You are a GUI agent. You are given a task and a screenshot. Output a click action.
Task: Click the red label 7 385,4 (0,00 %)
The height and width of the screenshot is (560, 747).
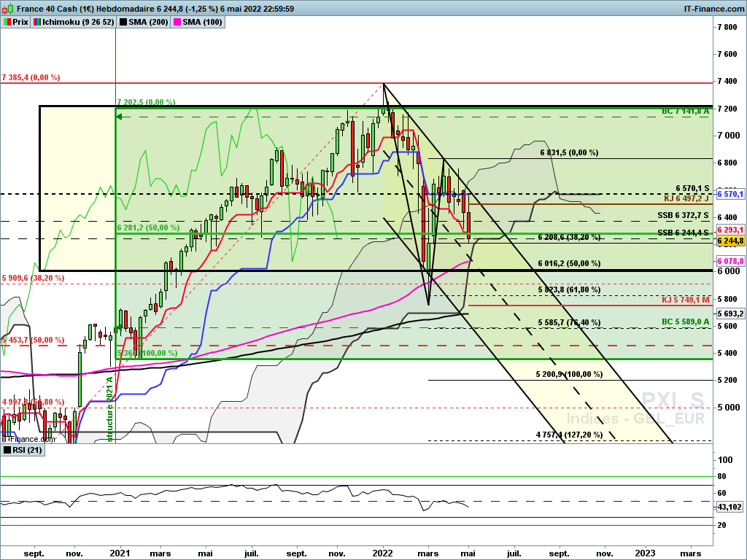coord(31,77)
